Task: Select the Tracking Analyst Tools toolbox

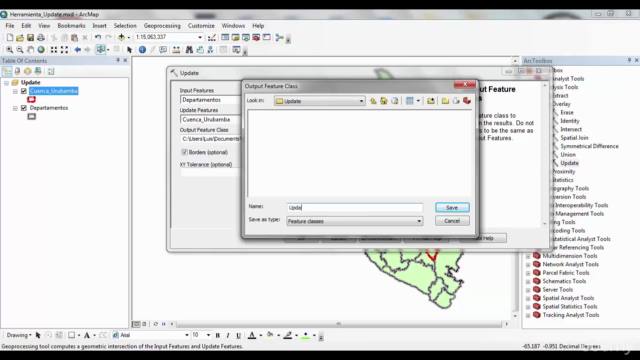Action: pyautogui.click(x=571, y=315)
